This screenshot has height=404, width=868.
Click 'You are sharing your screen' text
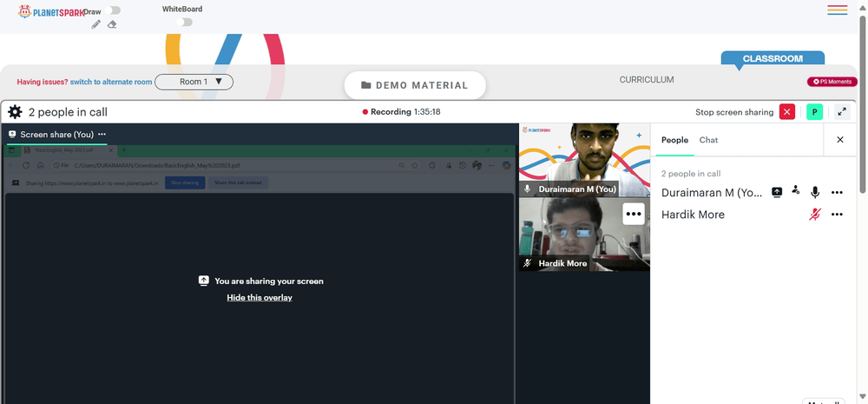pyautogui.click(x=269, y=281)
